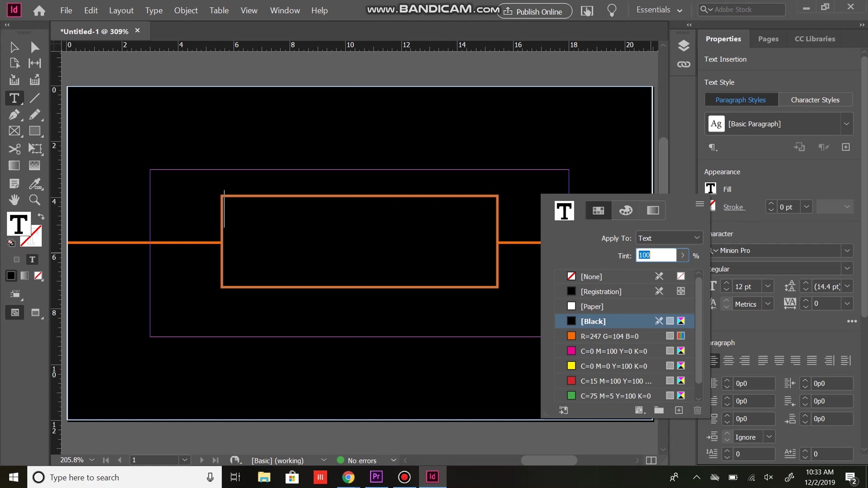Open the Stroke options link
The height and width of the screenshot is (488, 868).
tap(733, 207)
